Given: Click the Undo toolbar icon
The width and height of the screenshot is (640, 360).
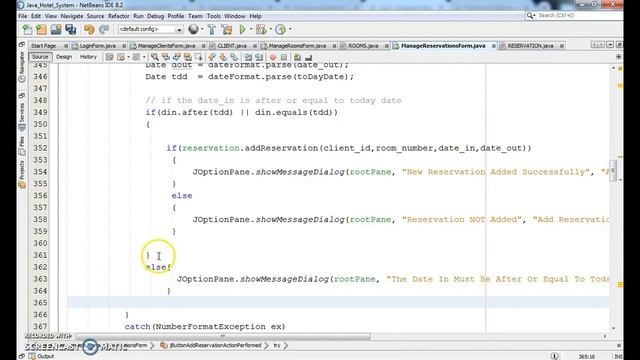Looking at the screenshot, I should [89, 29].
